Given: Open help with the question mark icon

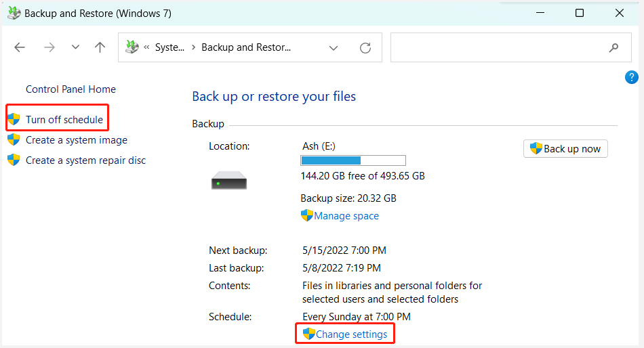Looking at the screenshot, I should [x=631, y=77].
